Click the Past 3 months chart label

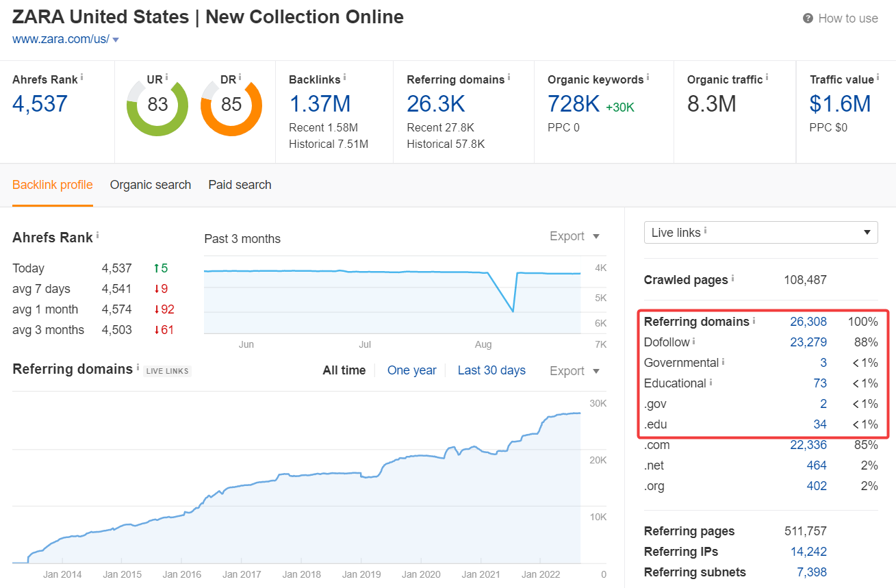(242, 239)
